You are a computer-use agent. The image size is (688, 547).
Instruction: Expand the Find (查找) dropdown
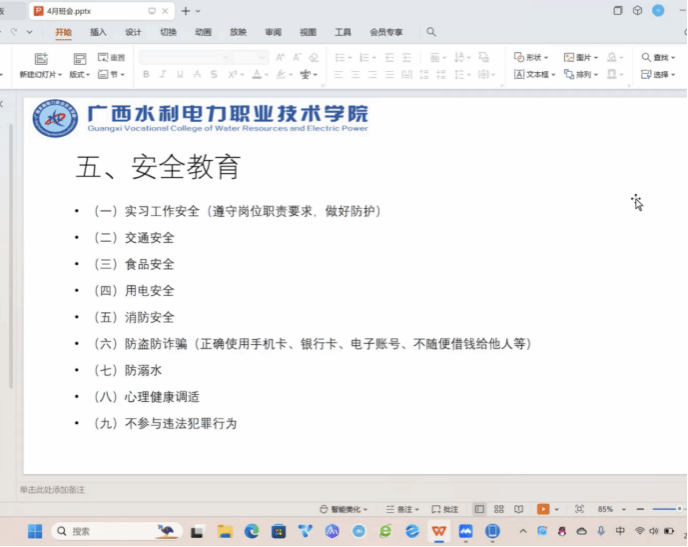click(x=660, y=58)
